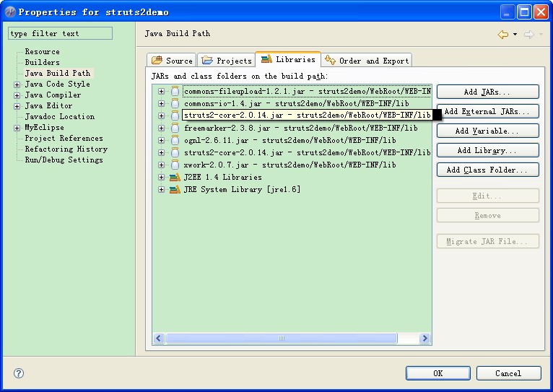The height and width of the screenshot is (392, 553).
Task: Expand Java Compiler in sidebar
Action: [17, 95]
